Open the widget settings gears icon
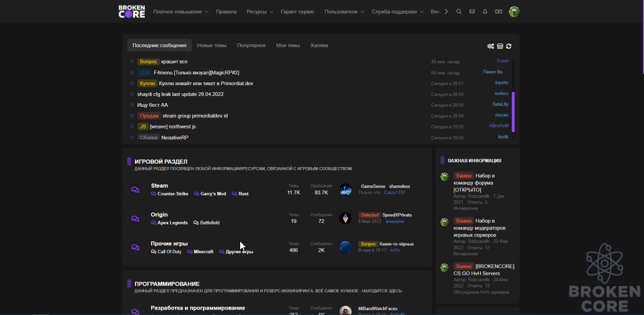This screenshot has width=644, height=315. [491, 46]
